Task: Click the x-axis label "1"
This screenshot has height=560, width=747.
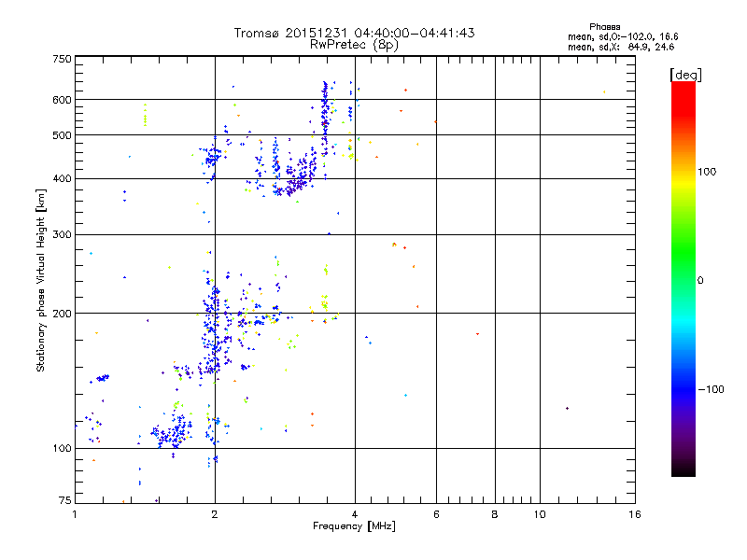Action: (75, 514)
